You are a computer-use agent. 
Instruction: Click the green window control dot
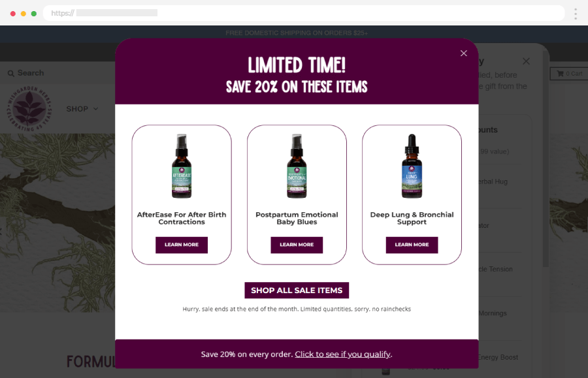pyautogui.click(x=34, y=14)
